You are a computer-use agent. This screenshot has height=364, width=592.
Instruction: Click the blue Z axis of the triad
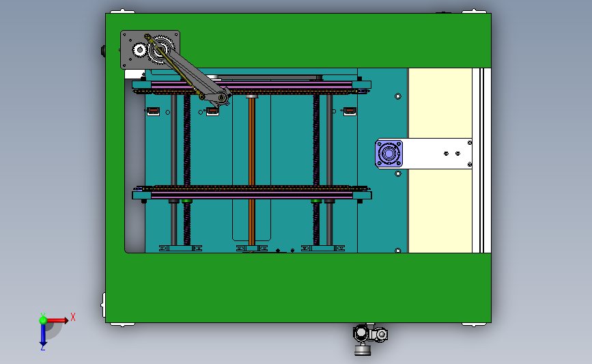click(43, 335)
